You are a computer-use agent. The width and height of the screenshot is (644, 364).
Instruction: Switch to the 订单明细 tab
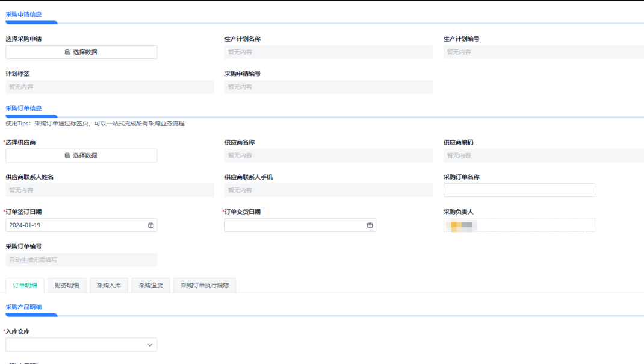[x=25, y=286]
